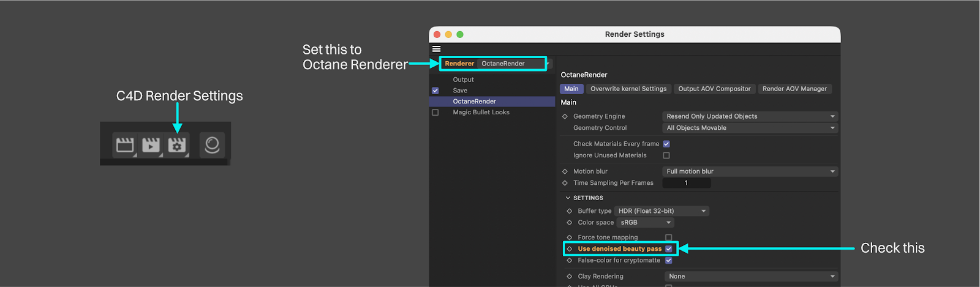Tick the Ignore Unused Materials checkbox
Screen dimensions: 980x287
pyautogui.click(x=666, y=155)
